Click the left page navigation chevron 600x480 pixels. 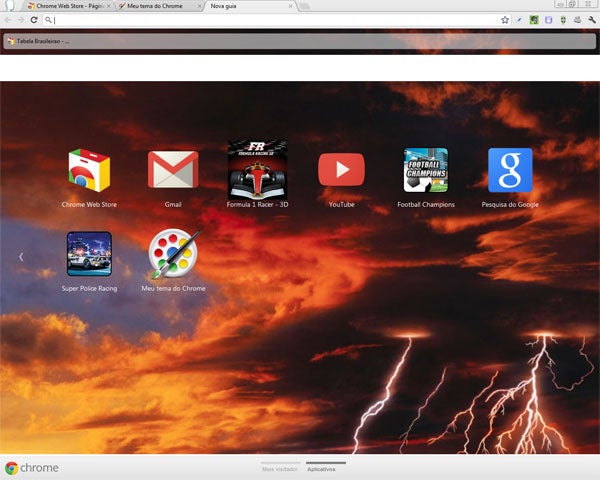click(21, 257)
